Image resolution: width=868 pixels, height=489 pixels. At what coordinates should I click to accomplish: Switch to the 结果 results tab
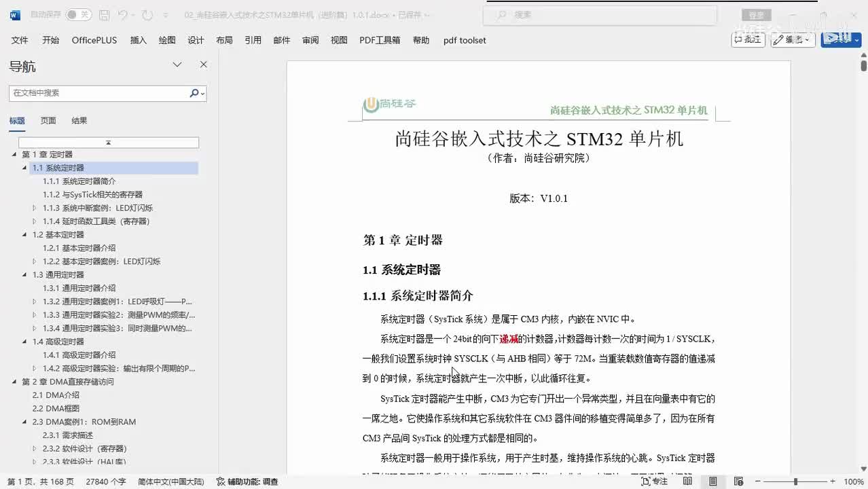[79, 121]
